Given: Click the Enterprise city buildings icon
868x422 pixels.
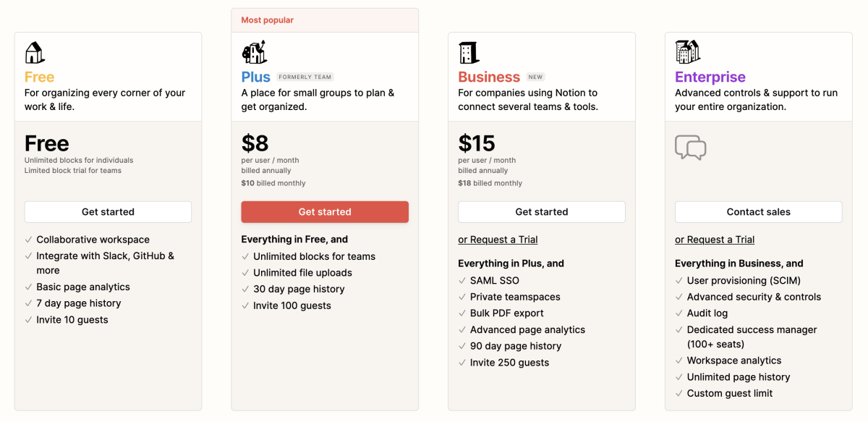Looking at the screenshot, I should pyautogui.click(x=688, y=51).
